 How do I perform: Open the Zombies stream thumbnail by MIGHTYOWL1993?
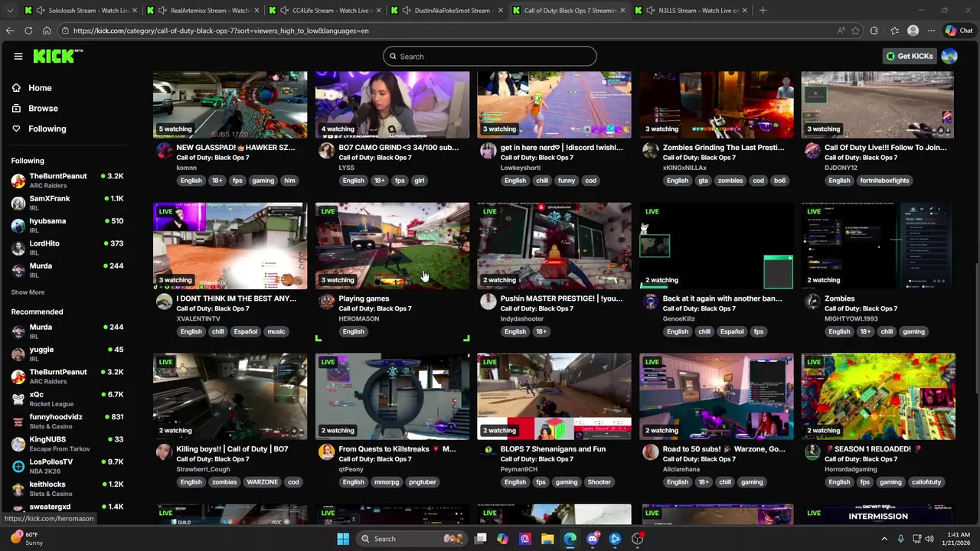tap(878, 246)
